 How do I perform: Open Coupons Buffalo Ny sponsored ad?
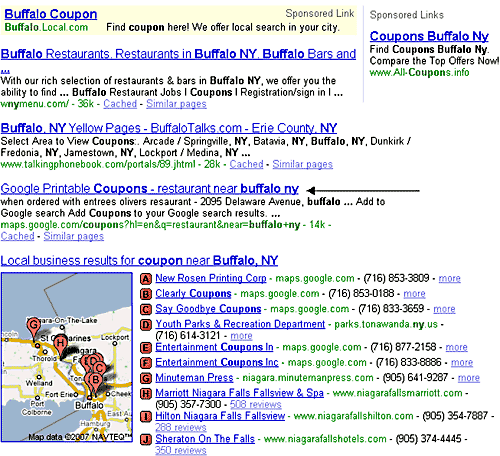click(429, 36)
